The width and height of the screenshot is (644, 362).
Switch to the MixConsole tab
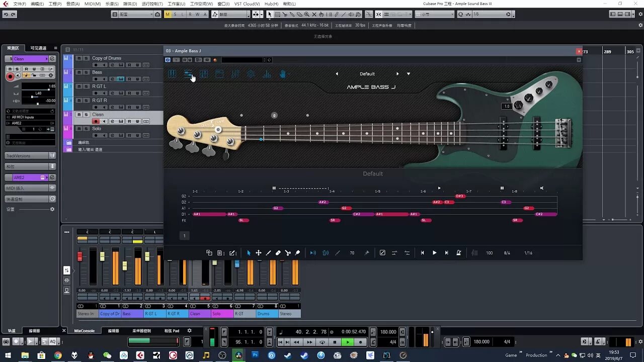tap(84, 331)
